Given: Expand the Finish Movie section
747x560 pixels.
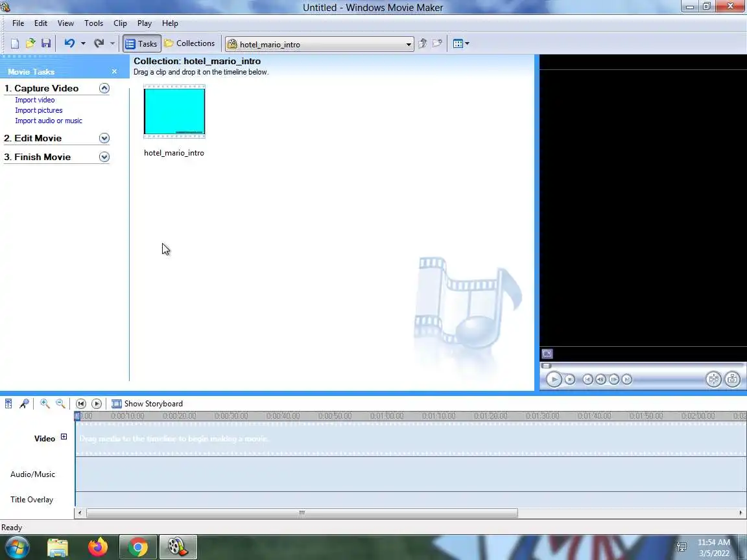Looking at the screenshot, I should (104, 157).
